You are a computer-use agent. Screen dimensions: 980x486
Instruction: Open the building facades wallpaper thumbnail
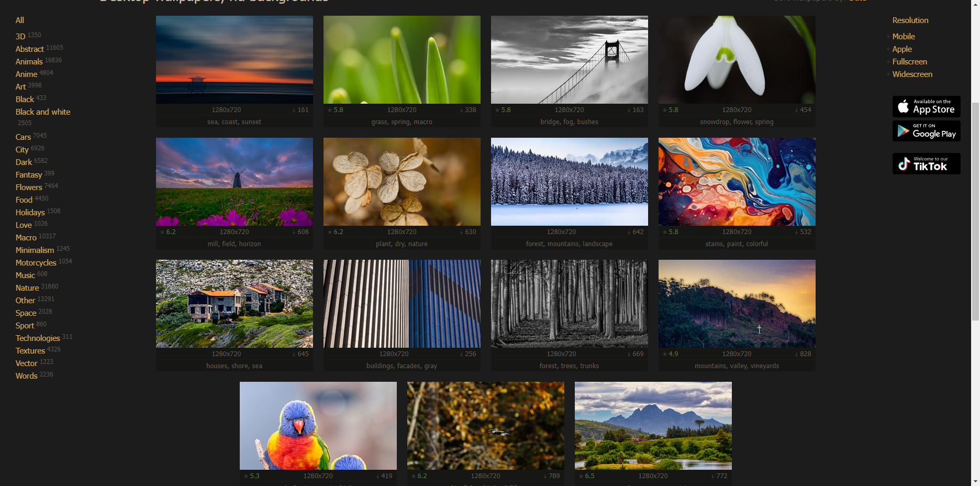tap(402, 304)
